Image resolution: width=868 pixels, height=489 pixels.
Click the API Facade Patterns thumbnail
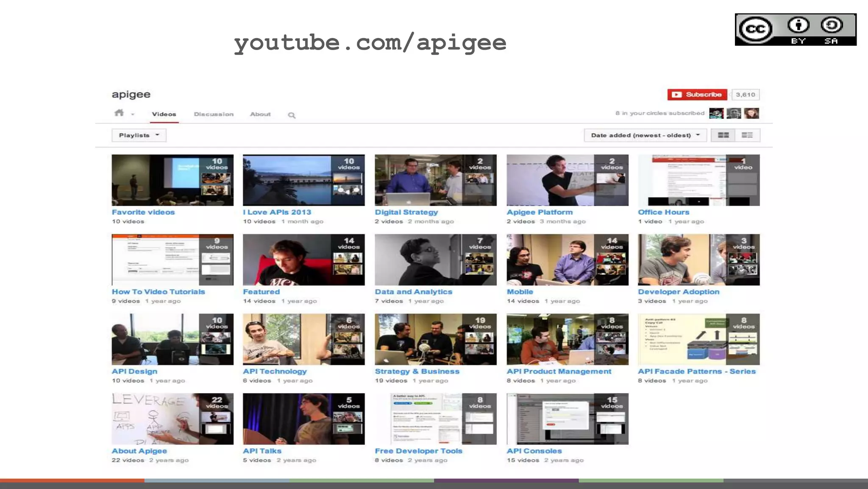699,339
